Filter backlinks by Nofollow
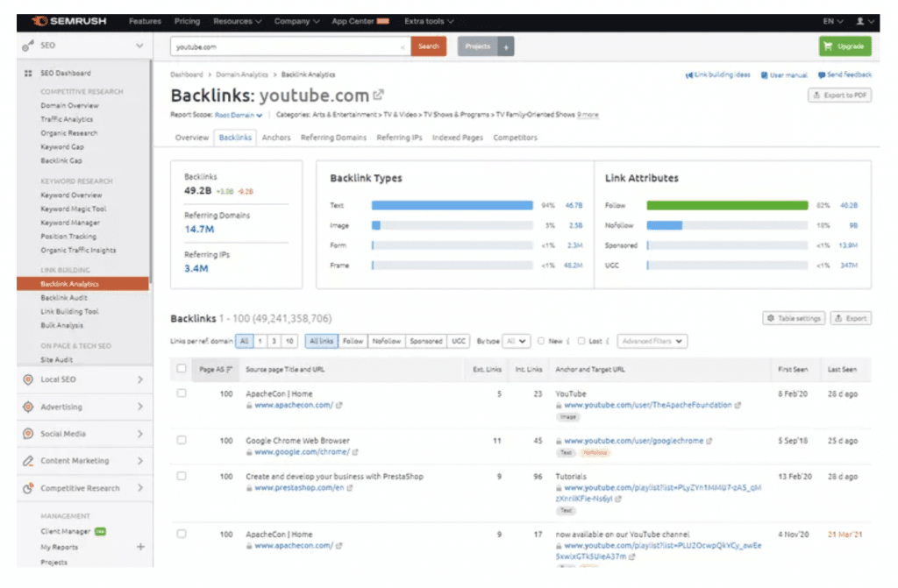 click(x=387, y=341)
